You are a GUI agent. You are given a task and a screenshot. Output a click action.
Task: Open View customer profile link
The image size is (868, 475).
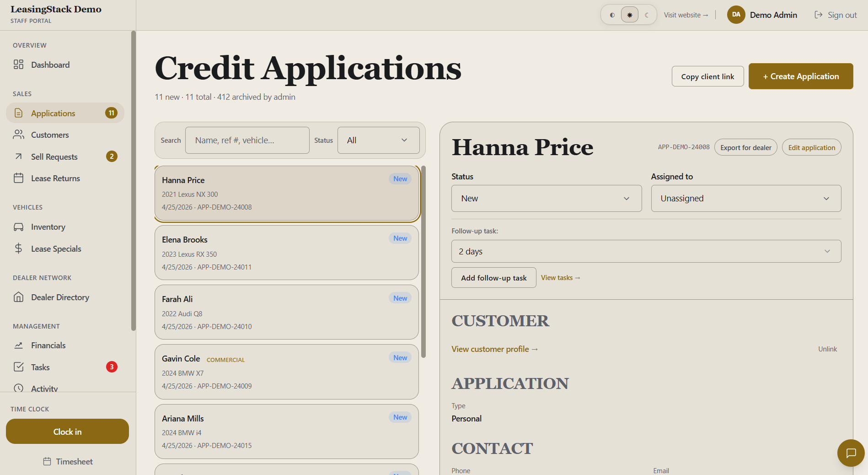pyautogui.click(x=495, y=349)
